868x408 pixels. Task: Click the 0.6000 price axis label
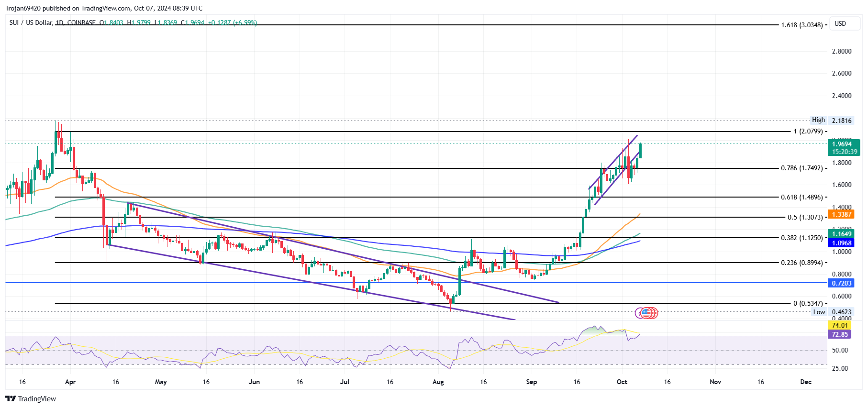[x=842, y=296]
